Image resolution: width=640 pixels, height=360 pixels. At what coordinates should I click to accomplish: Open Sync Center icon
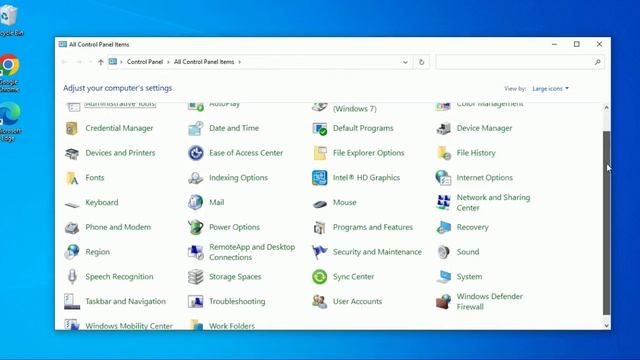(x=320, y=277)
